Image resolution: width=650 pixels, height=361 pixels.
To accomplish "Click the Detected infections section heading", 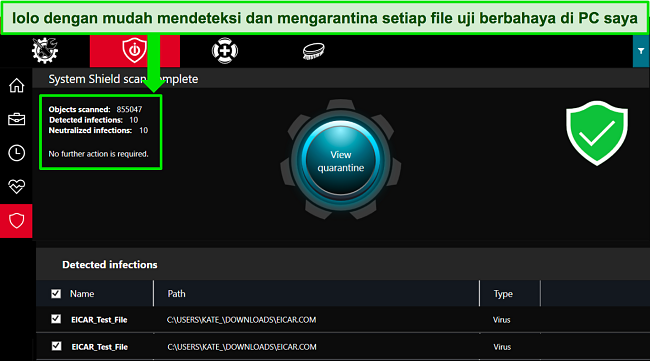I will [110, 264].
